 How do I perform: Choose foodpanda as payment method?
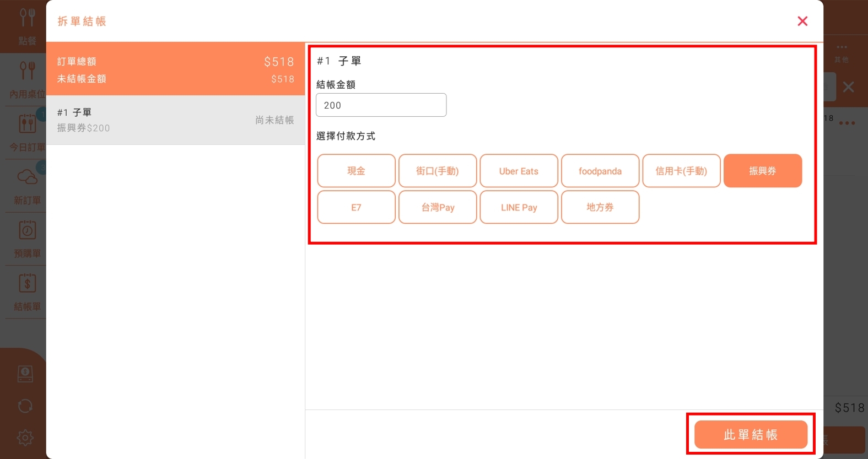[600, 171]
